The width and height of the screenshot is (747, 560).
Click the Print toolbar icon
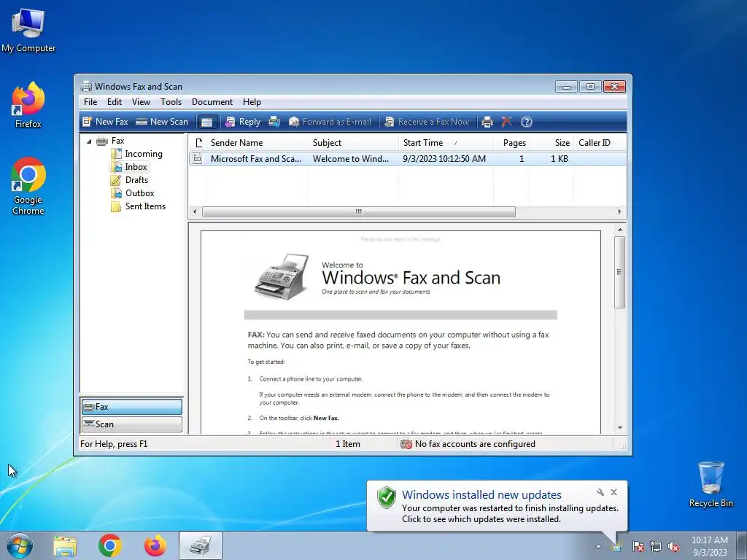487,122
